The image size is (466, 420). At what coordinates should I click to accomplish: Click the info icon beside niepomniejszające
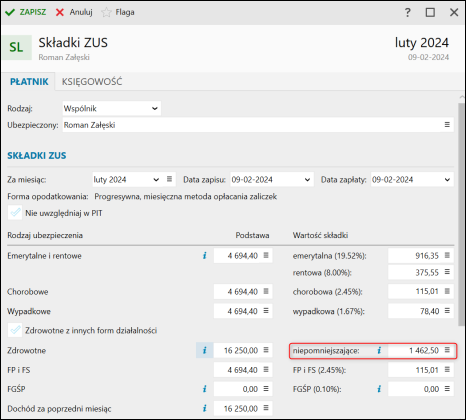pyautogui.click(x=379, y=350)
